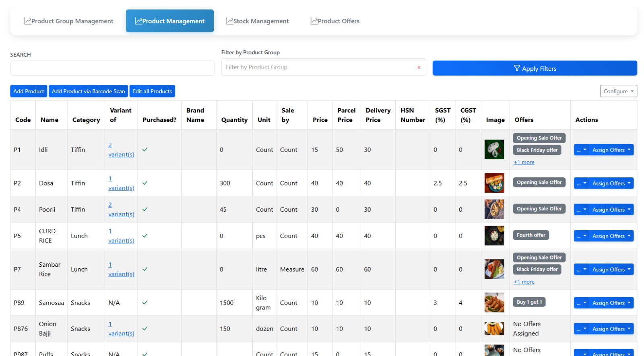Click Add Product via Barcode Scan
Viewport: 644px width, 356px height.
tap(88, 91)
